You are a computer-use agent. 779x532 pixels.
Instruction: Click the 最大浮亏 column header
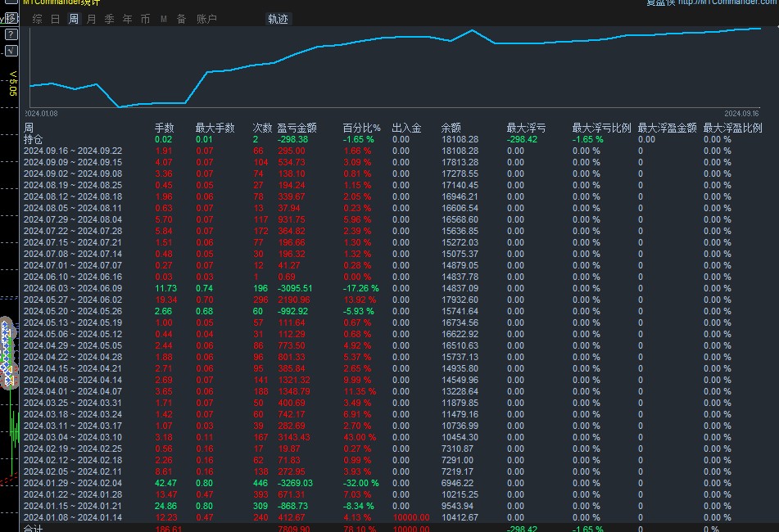527,128
